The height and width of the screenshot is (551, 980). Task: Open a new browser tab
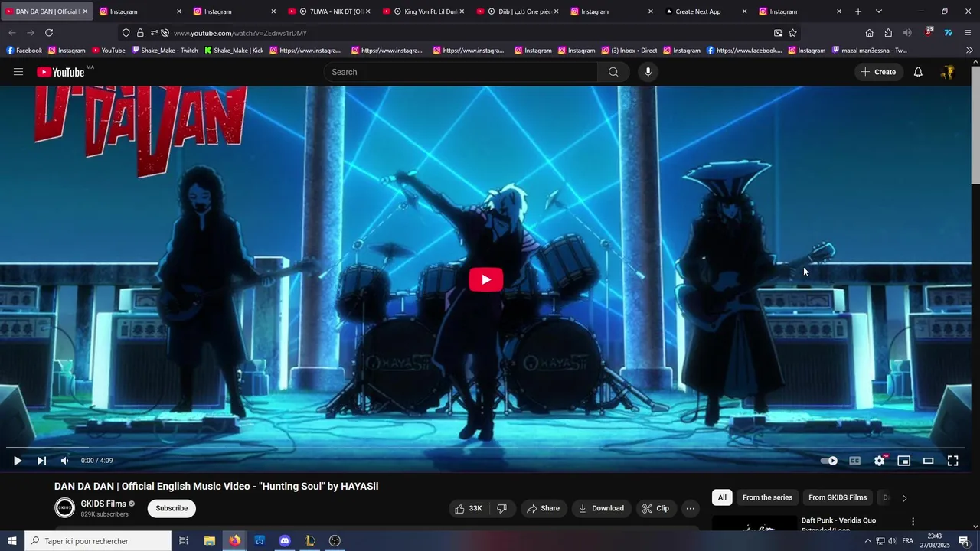coord(858,11)
